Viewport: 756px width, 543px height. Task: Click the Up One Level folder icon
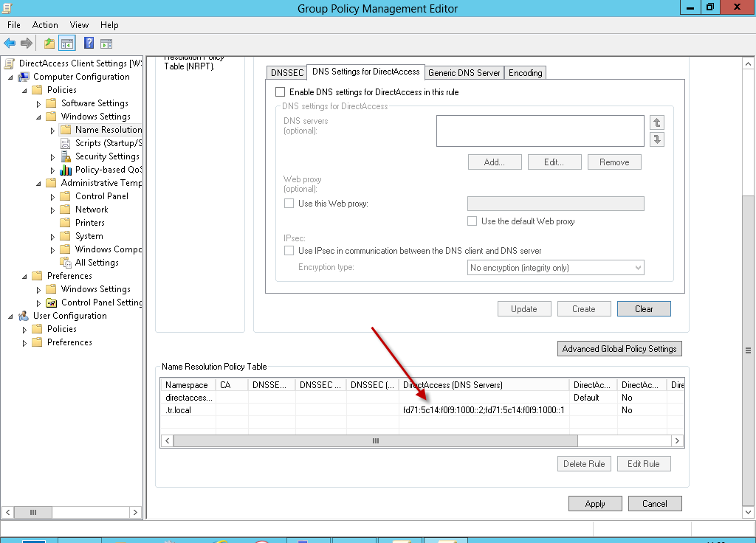pos(49,44)
